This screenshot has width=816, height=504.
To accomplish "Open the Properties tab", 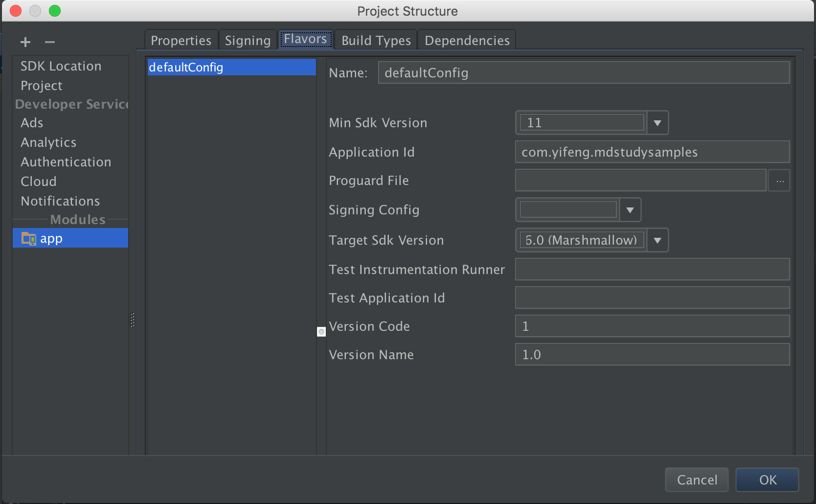I will pyautogui.click(x=181, y=40).
